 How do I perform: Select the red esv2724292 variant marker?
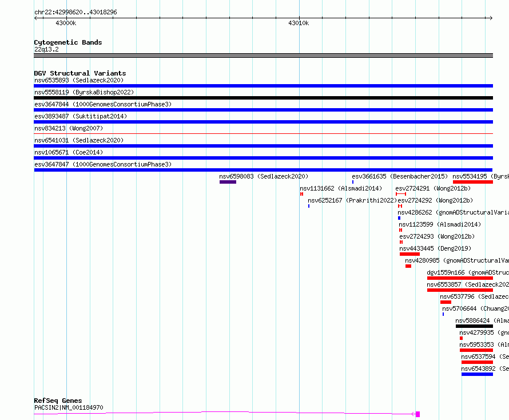coord(400,206)
